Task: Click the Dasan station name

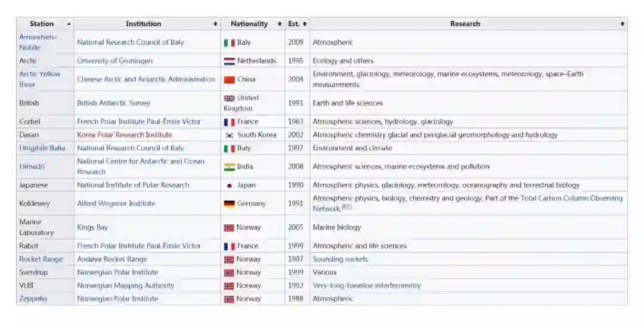Action: click(29, 135)
